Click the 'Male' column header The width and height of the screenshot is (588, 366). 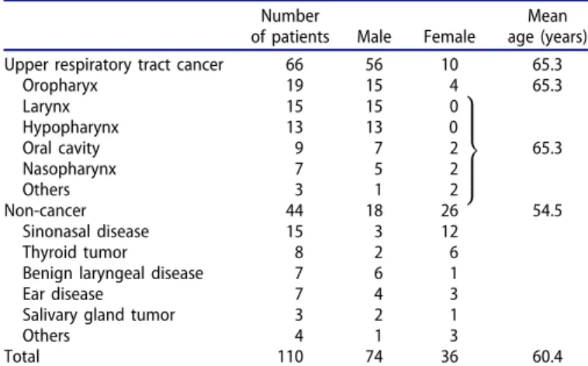coord(374,37)
